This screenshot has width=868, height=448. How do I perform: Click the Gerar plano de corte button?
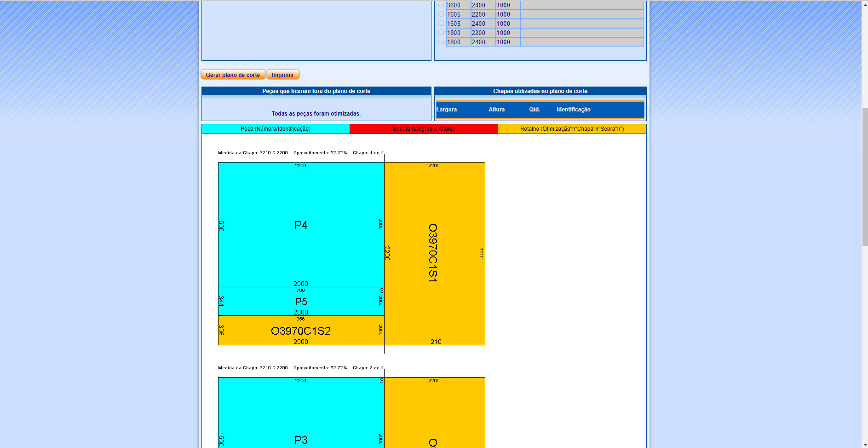233,75
